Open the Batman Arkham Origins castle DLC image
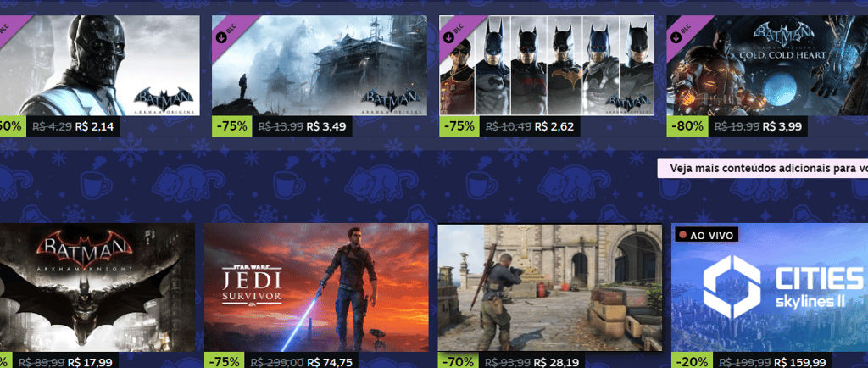868x368 pixels. pyautogui.click(x=320, y=65)
